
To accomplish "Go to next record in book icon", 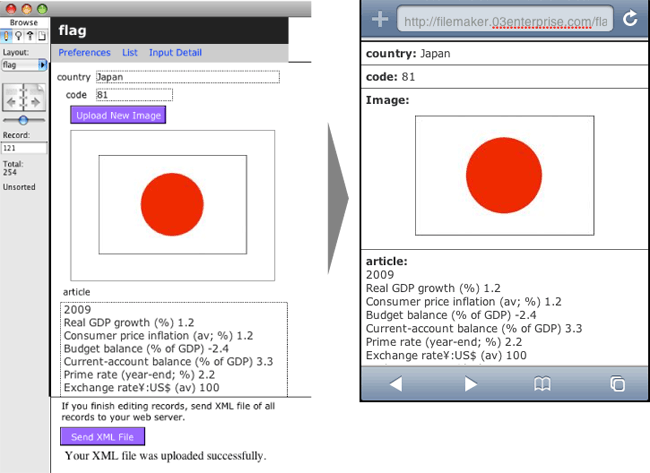I will [x=35, y=101].
